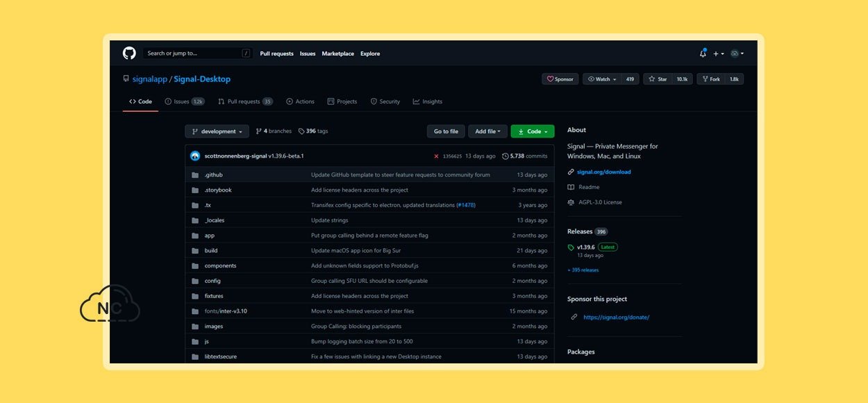Open the https://signal.org/donate/ link

[x=616, y=318]
